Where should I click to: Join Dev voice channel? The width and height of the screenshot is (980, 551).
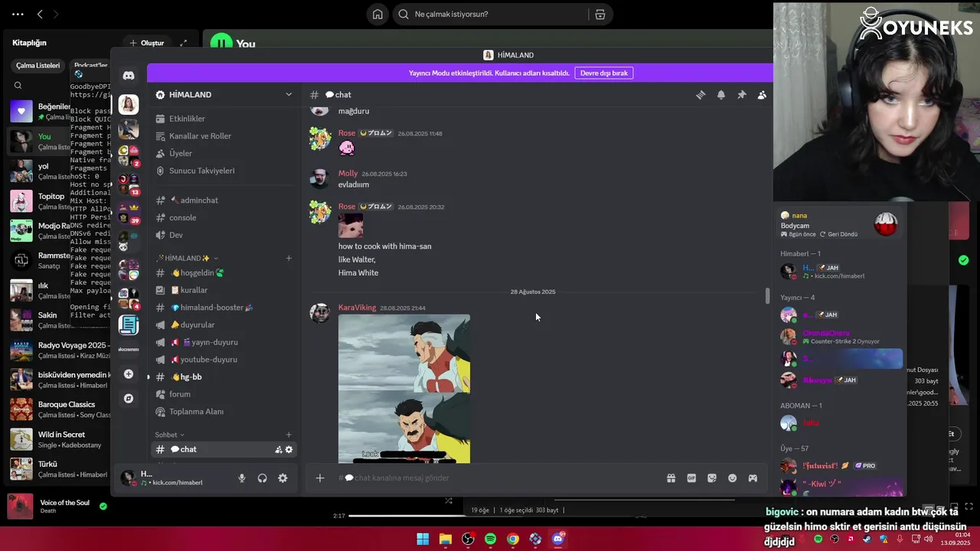point(223,235)
